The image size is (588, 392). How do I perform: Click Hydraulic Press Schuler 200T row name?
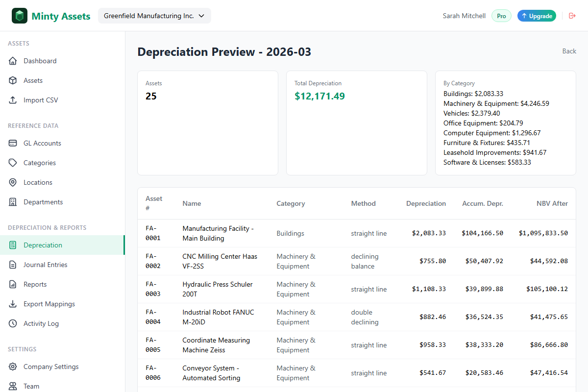pos(218,289)
